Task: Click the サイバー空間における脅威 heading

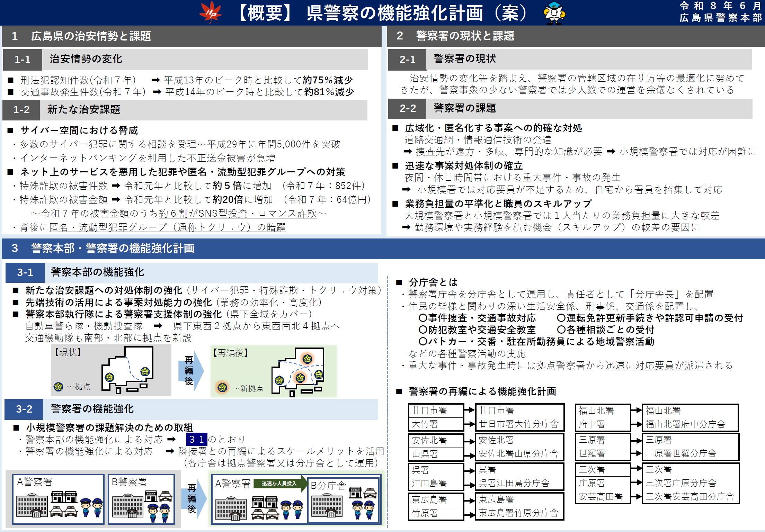Action: [x=79, y=130]
